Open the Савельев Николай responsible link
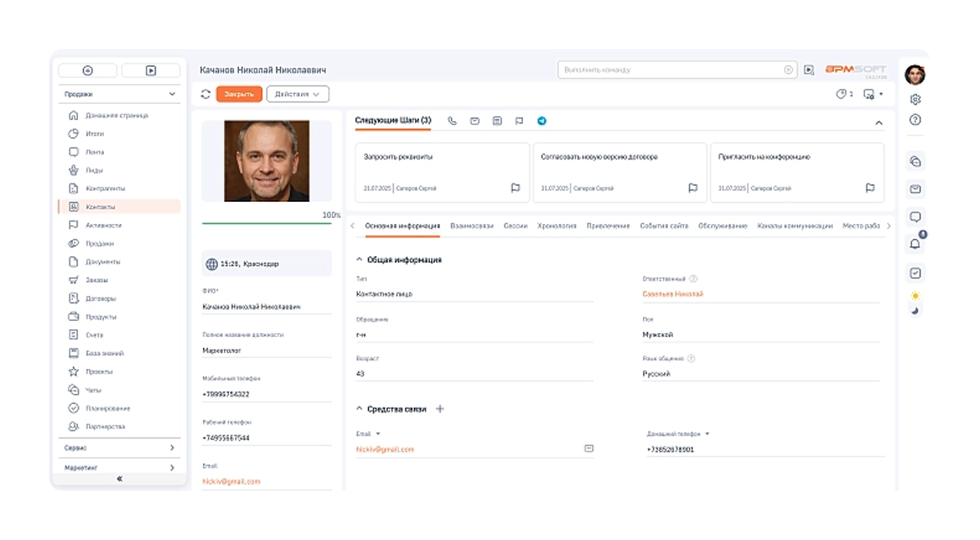The height and width of the screenshot is (540, 980). point(672,294)
